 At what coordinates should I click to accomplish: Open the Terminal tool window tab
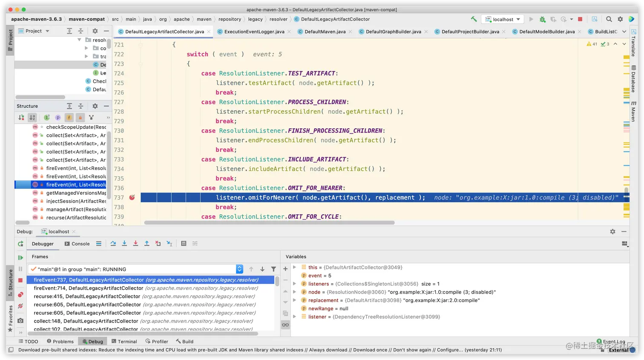coord(124,342)
